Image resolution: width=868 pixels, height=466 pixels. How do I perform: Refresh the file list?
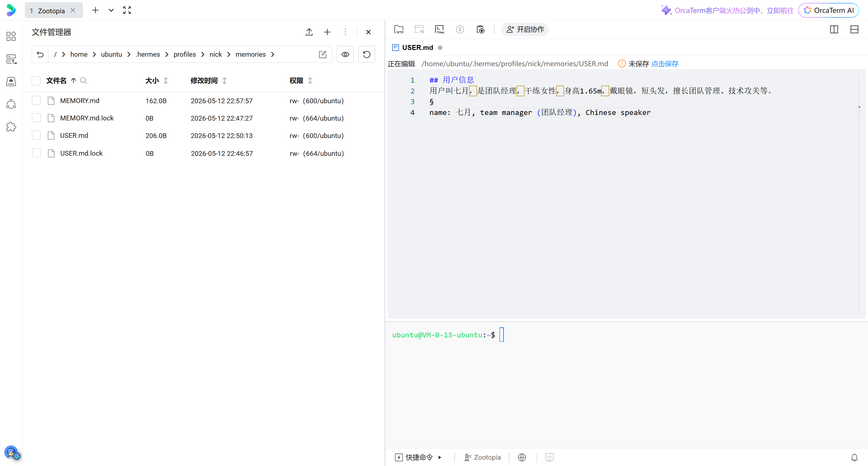[x=367, y=54]
